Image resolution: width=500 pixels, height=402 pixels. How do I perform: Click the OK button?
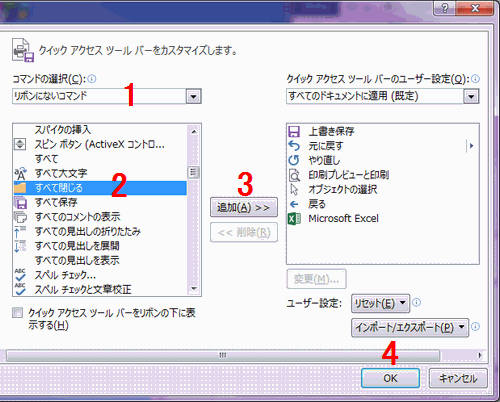coord(390,378)
